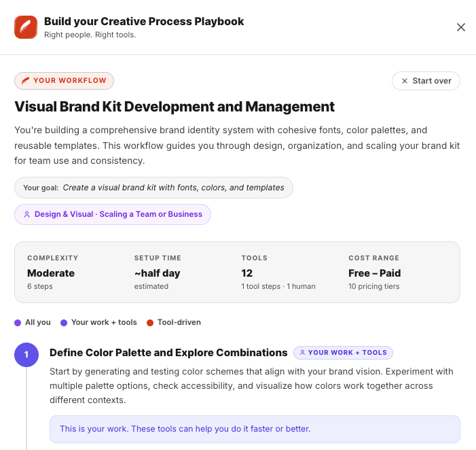
Task: Click the Complexity Moderate stat
Action: click(x=52, y=273)
